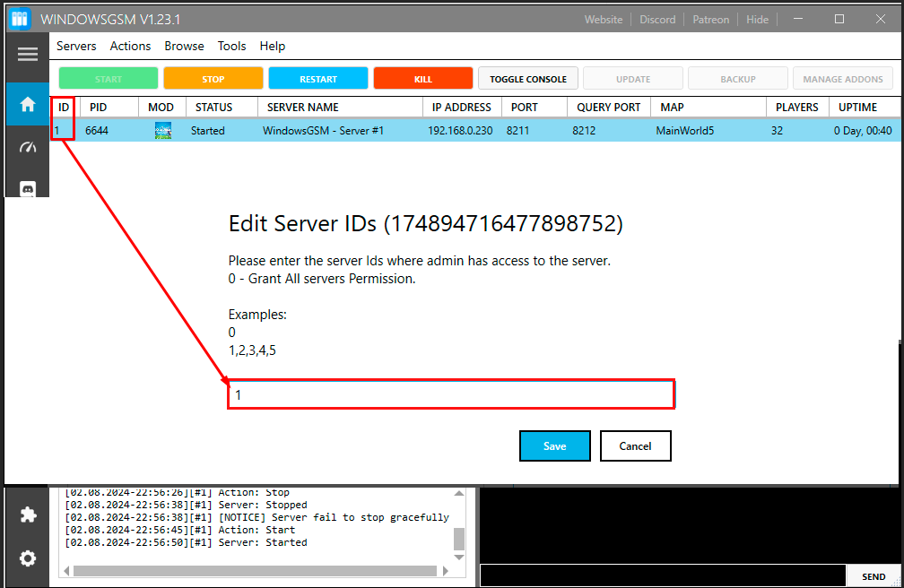The height and width of the screenshot is (588, 904).
Task: Click log line 'Action: Start'
Action: (179, 530)
